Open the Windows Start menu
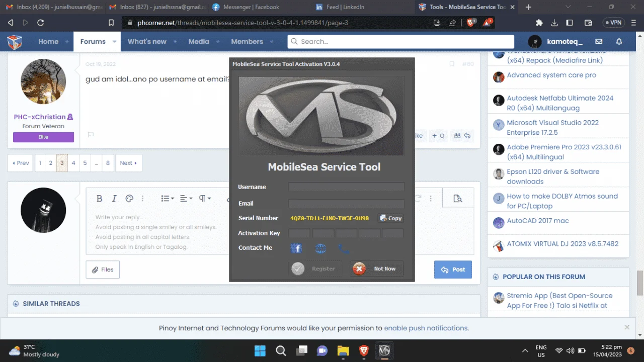The image size is (644, 362). click(x=260, y=350)
